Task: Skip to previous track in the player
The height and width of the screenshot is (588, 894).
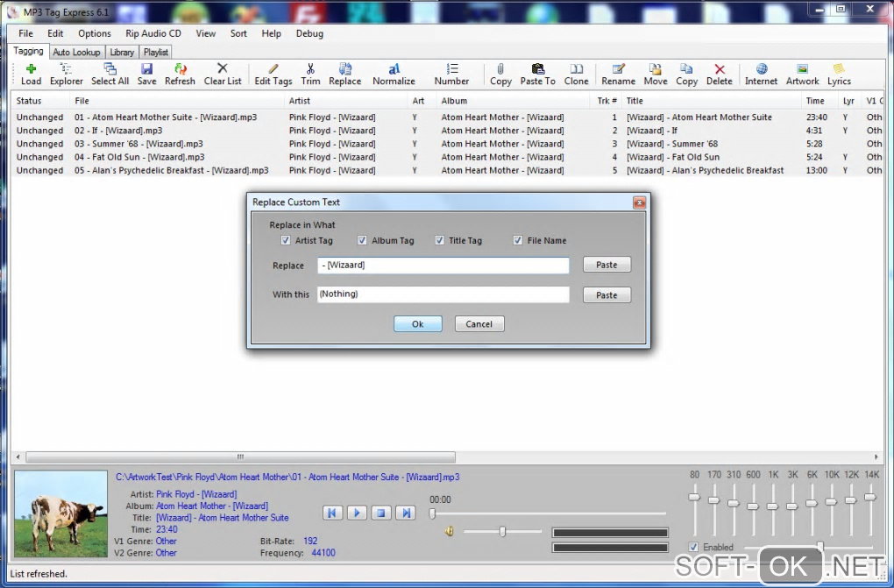Action: click(332, 513)
